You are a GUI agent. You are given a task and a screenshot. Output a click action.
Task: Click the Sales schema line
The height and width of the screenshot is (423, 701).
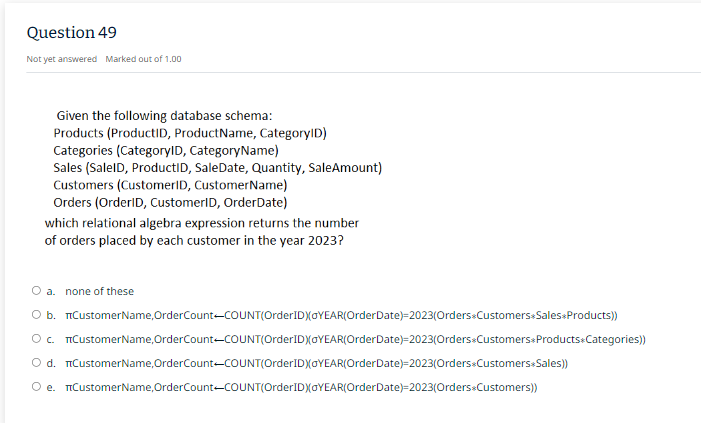coord(218,168)
